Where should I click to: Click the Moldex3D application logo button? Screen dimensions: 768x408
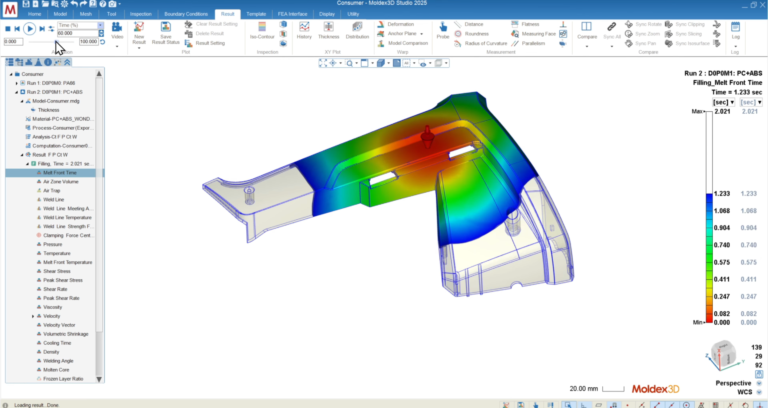click(x=10, y=9)
